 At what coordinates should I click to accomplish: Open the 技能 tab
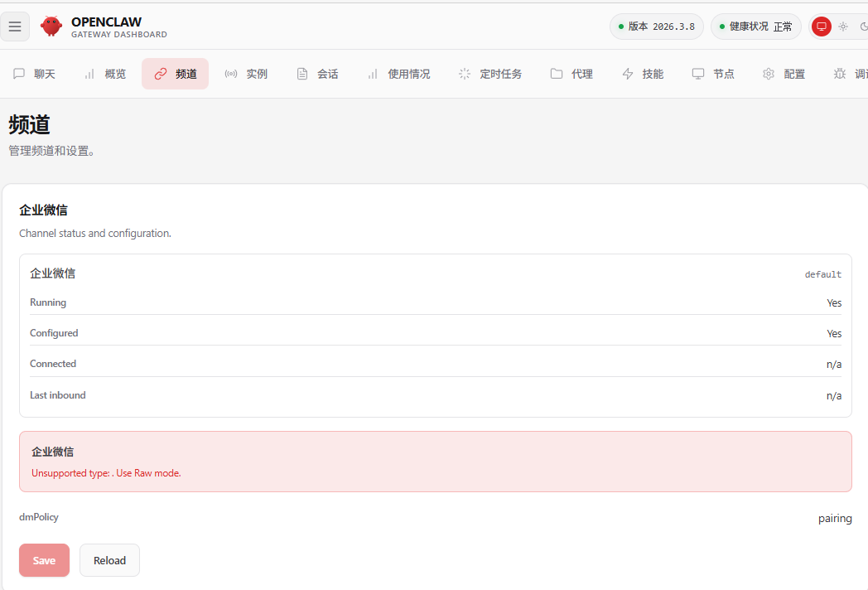(643, 74)
